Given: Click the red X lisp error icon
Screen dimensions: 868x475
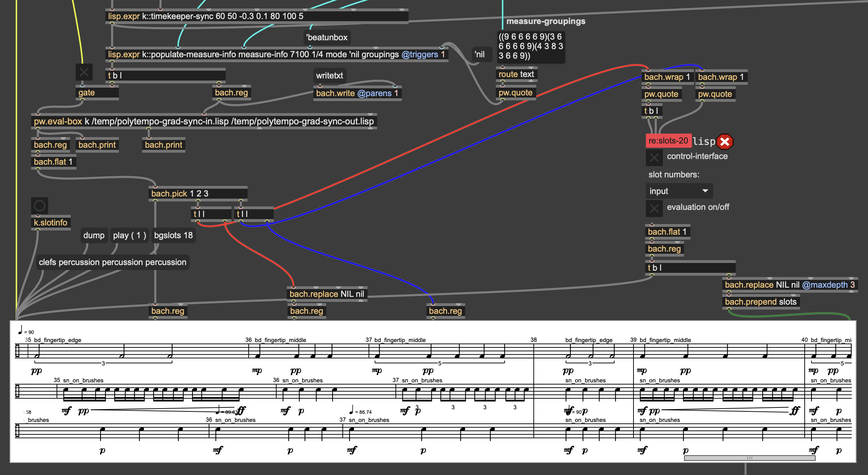Looking at the screenshot, I should point(724,142).
